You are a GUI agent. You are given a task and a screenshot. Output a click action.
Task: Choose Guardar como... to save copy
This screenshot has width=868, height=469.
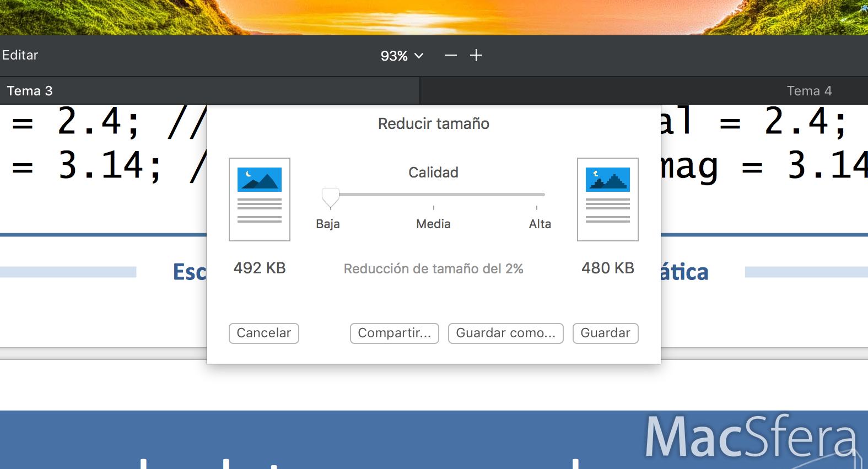506,333
